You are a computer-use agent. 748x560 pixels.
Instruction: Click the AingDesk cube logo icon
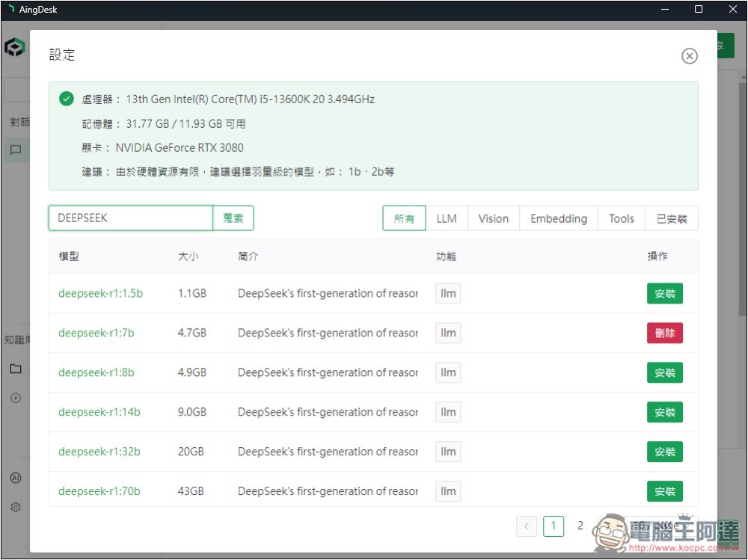[15, 49]
